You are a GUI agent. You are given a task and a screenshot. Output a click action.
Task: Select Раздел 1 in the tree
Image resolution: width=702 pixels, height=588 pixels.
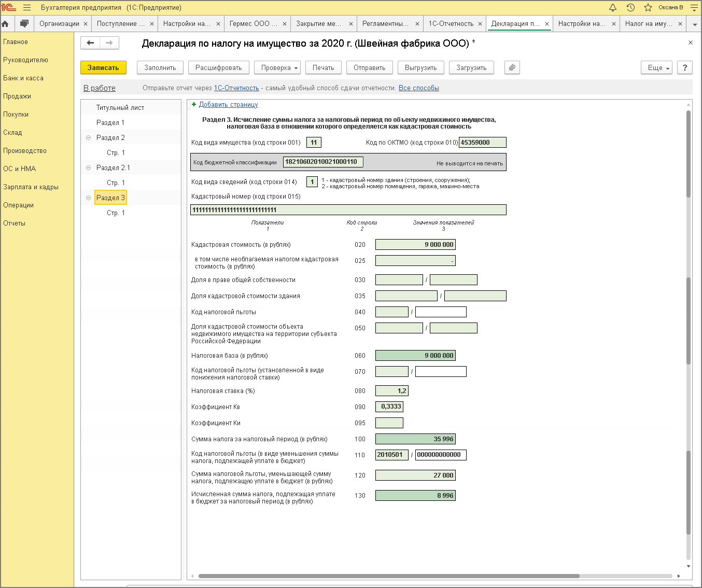[x=110, y=122]
